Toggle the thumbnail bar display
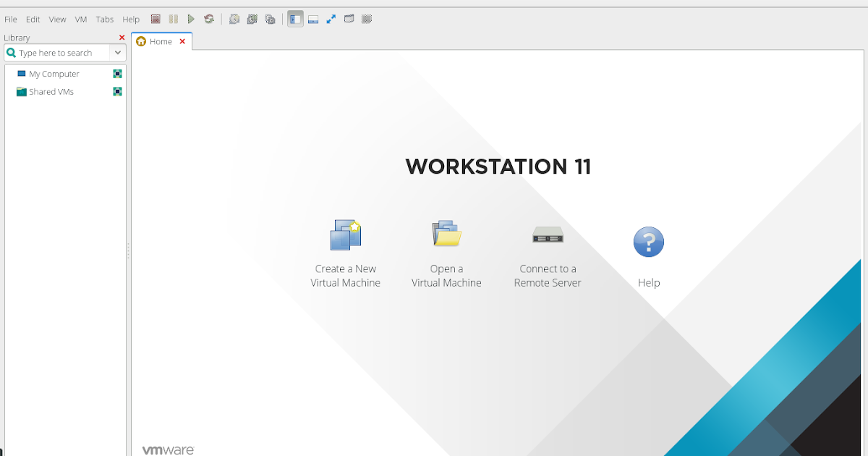The width and height of the screenshot is (868, 456). [x=313, y=19]
